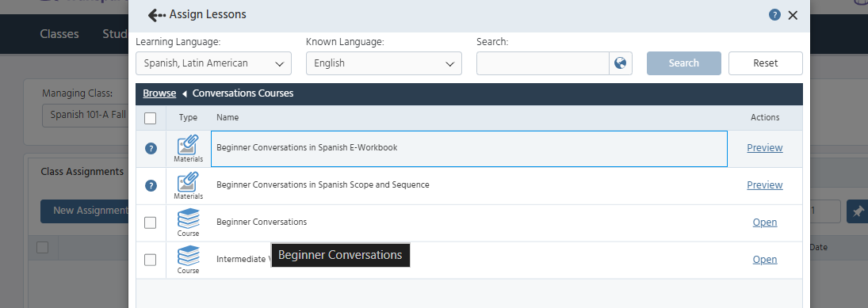Click the back arrow beside Assign Lessons
The image size is (868, 308).
tap(157, 15)
